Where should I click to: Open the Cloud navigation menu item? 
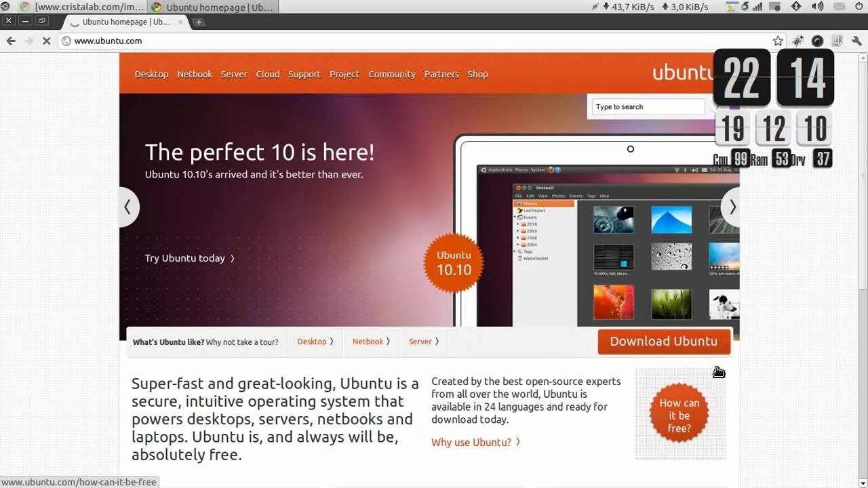tap(268, 74)
